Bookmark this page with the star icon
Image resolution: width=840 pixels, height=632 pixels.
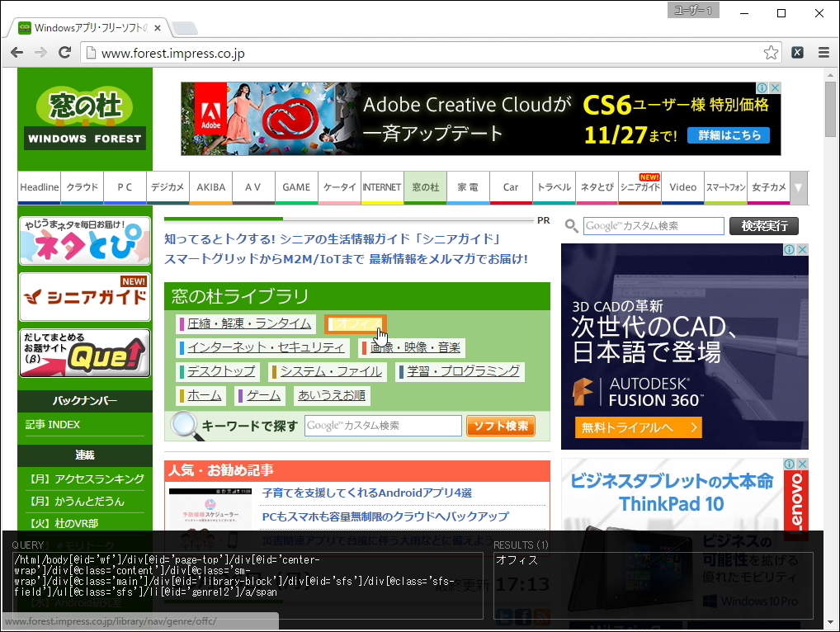point(772,52)
